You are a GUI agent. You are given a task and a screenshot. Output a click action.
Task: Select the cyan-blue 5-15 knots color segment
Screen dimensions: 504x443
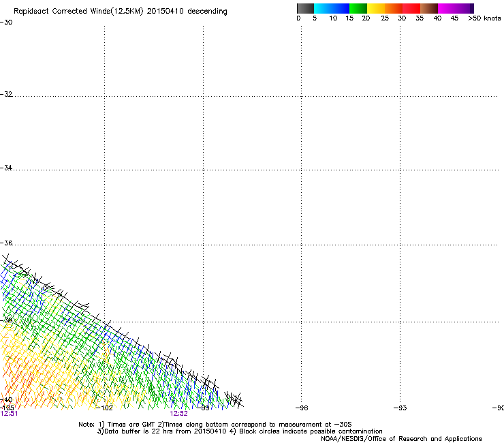coord(332,8)
